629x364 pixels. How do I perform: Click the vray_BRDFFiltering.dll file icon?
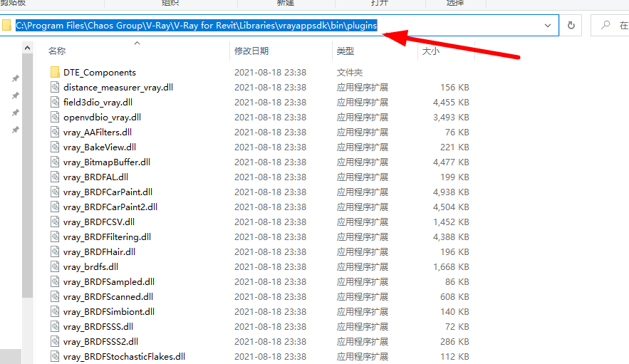click(x=56, y=236)
